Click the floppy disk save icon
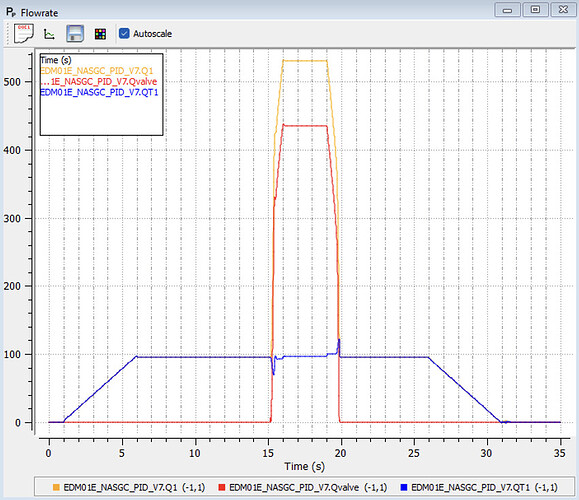The width and height of the screenshot is (579, 500). point(75,34)
